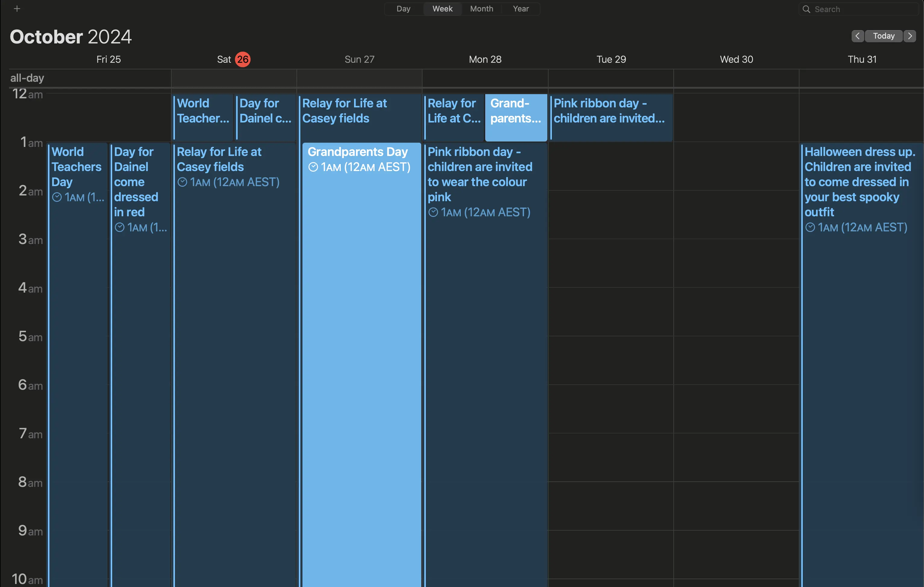Switch to Month view
The image size is (924, 587).
(x=481, y=8)
